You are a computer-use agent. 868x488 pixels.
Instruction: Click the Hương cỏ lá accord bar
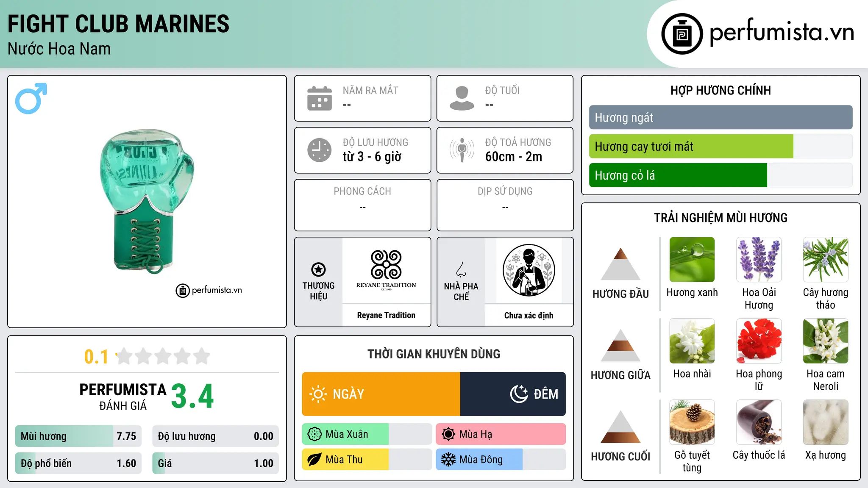pyautogui.click(x=721, y=175)
